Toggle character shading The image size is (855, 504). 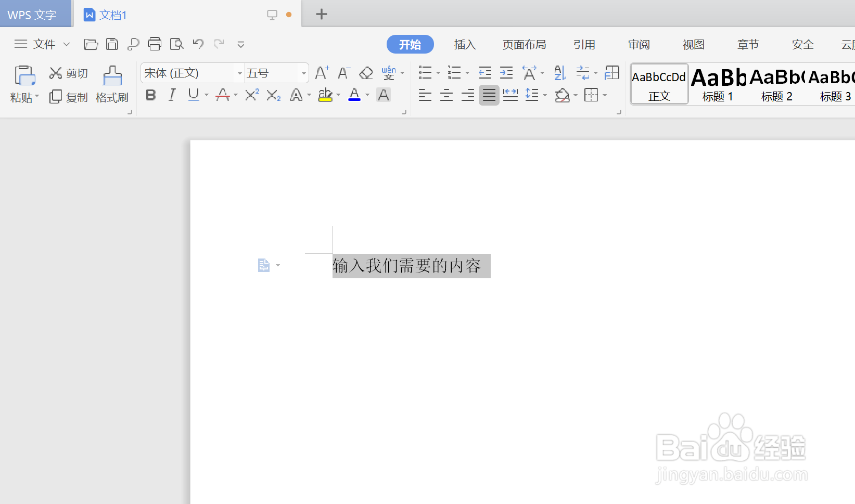coord(384,95)
